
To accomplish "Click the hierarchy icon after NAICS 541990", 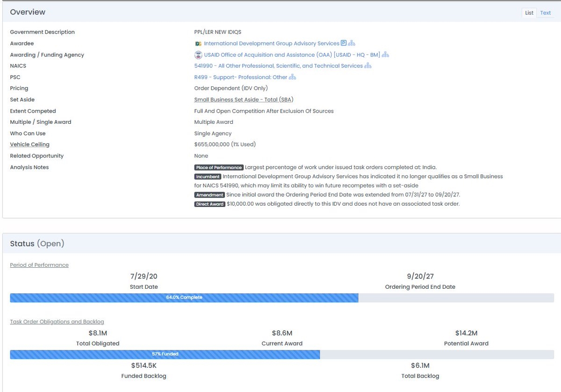I will [368, 66].
